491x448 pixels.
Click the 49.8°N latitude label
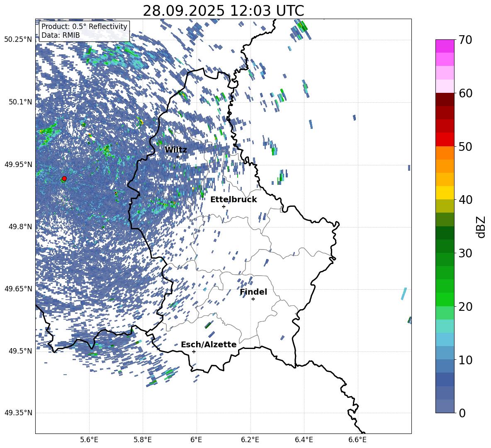tap(20, 227)
